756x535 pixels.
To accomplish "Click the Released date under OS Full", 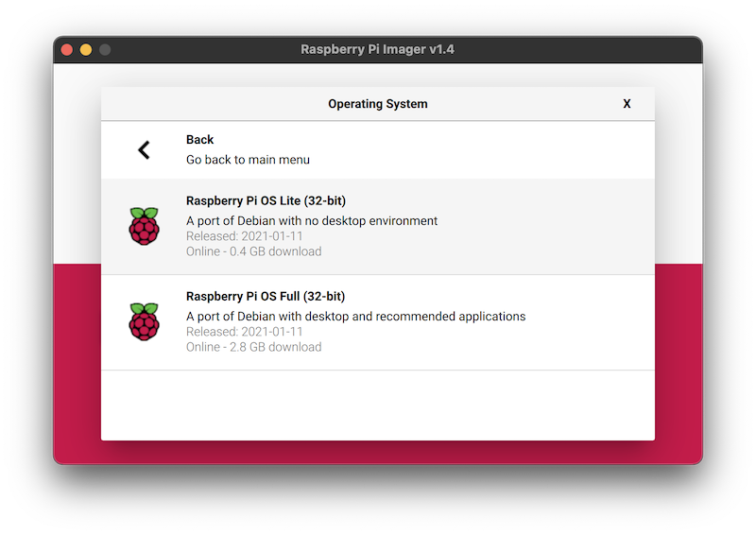I will coord(244,332).
